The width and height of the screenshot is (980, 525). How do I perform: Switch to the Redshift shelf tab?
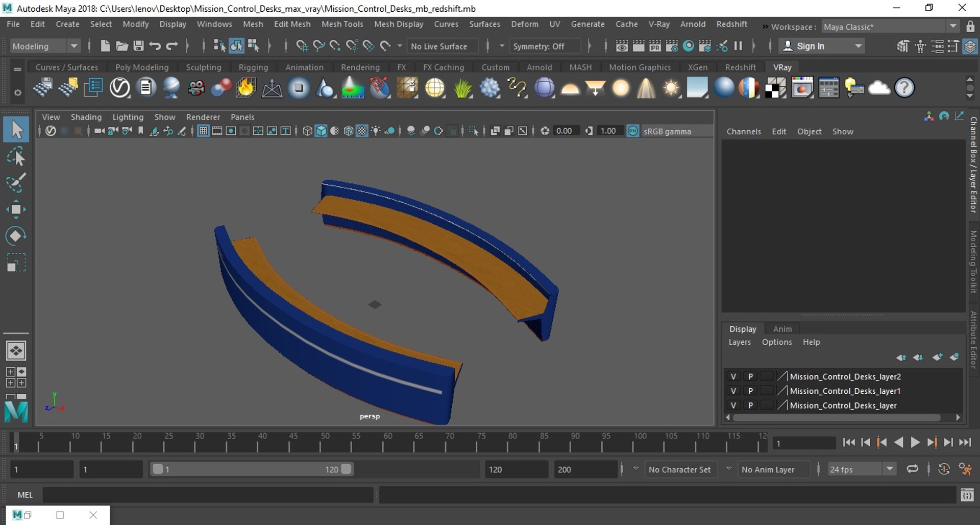(740, 67)
